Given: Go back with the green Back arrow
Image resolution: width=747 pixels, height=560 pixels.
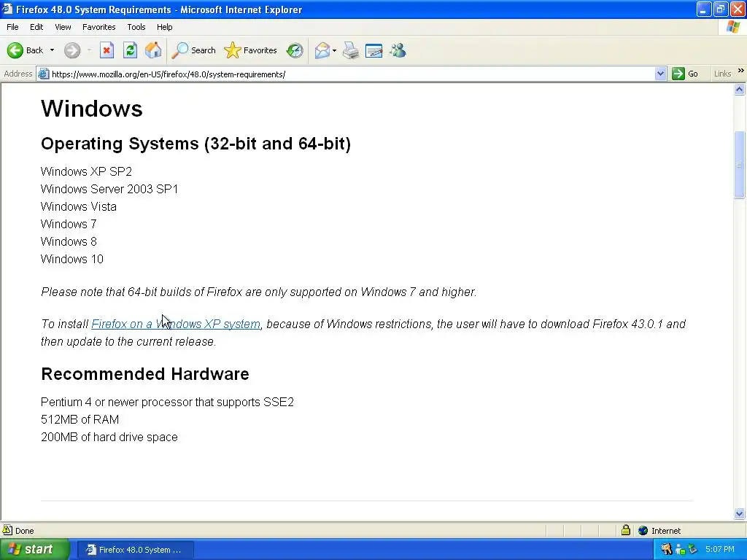Looking at the screenshot, I should click(x=26, y=50).
